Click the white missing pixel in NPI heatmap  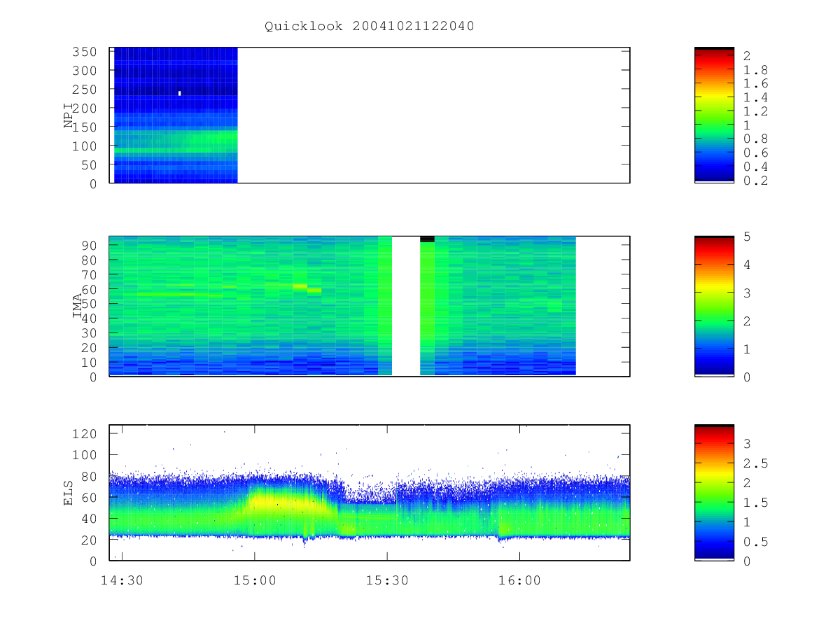point(180,93)
